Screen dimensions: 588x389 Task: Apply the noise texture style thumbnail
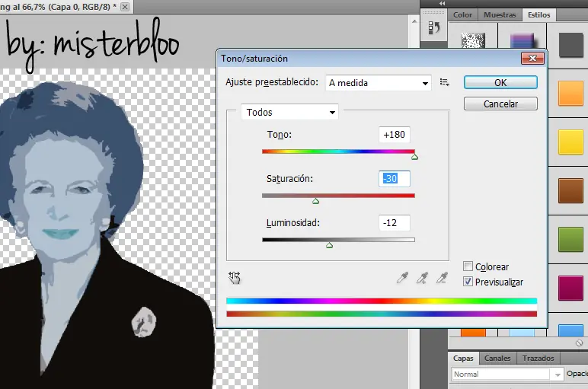tap(473, 40)
